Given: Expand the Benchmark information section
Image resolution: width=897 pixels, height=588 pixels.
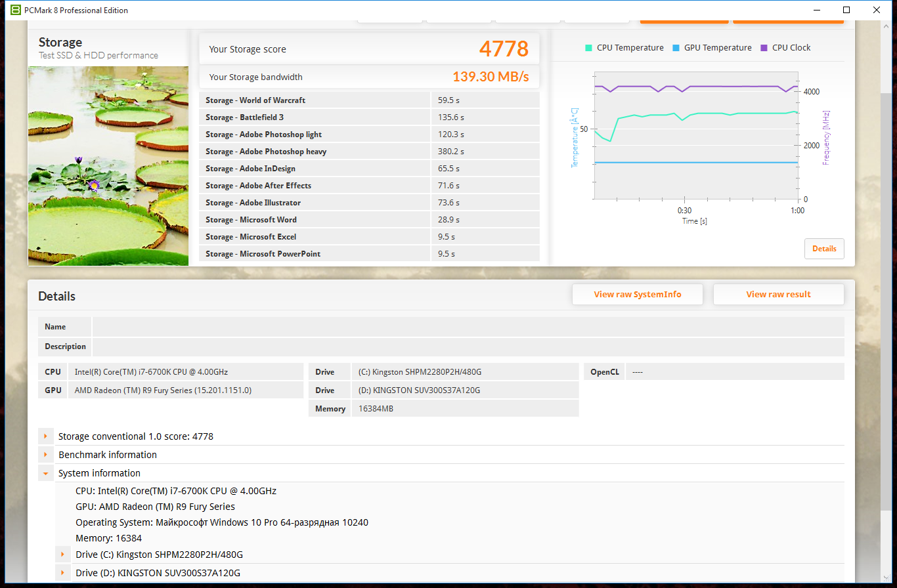Looking at the screenshot, I should click(x=46, y=455).
